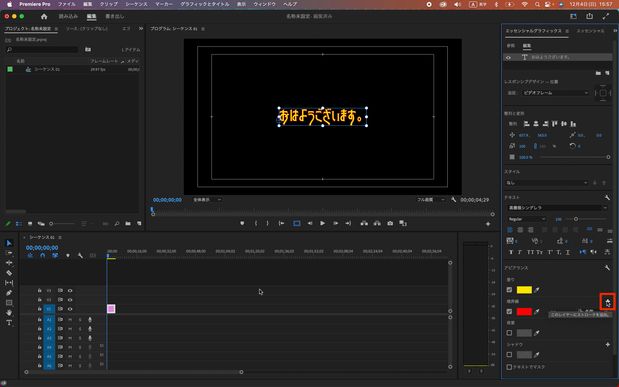Image resolution: width=619 pixels, height=387 pixels.
Task: Open the クリップ menu
Action: 109,4
